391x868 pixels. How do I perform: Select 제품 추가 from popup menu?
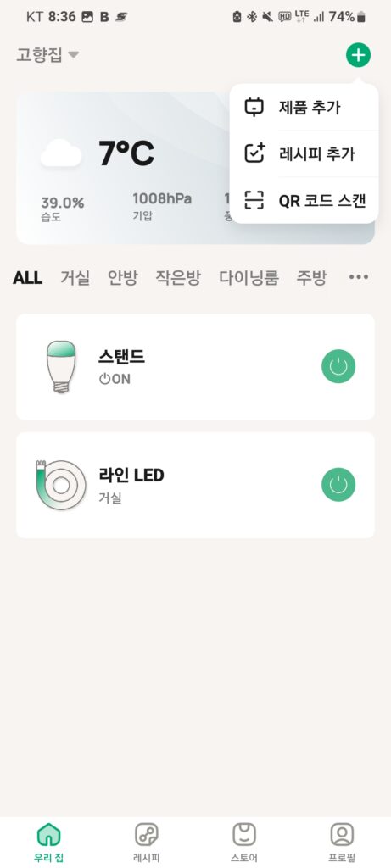[x=304, y=108]
